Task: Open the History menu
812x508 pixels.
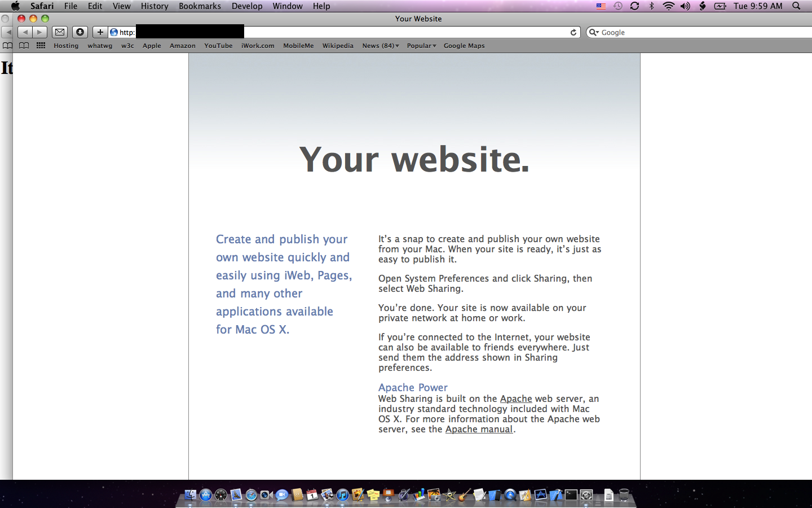Action: [155, 6]
